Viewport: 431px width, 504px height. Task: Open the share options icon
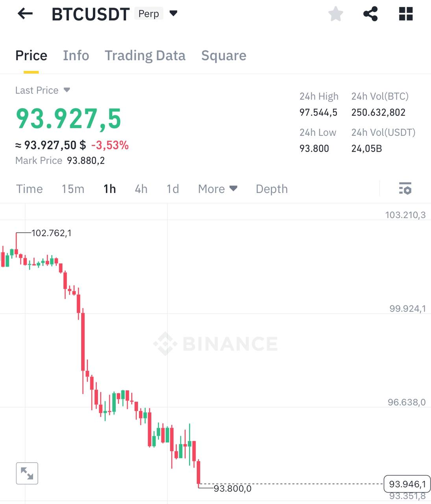coord(370,14)
